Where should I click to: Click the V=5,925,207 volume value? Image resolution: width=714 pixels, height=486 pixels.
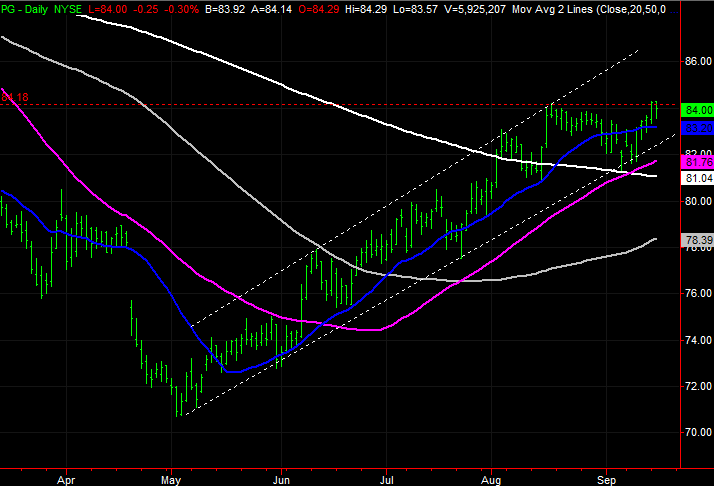(474, 9)
